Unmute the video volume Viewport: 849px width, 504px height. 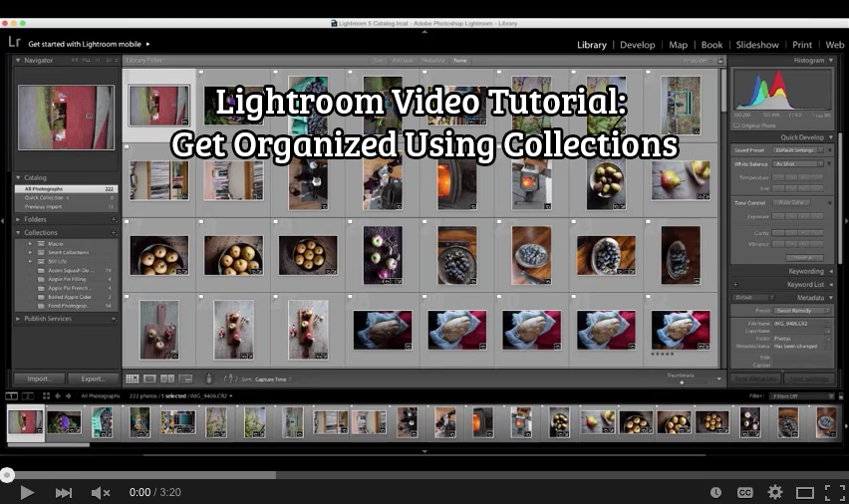[101, 493]
